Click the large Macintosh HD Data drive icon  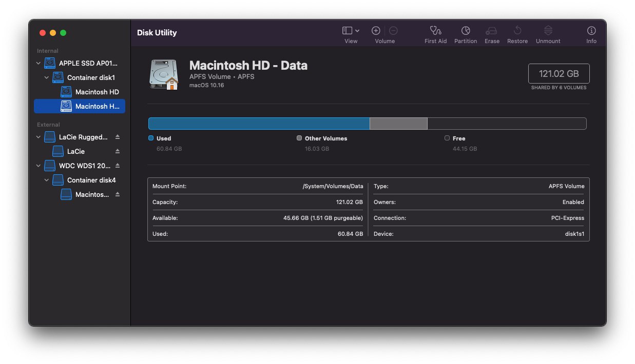[x=164, y=74]
